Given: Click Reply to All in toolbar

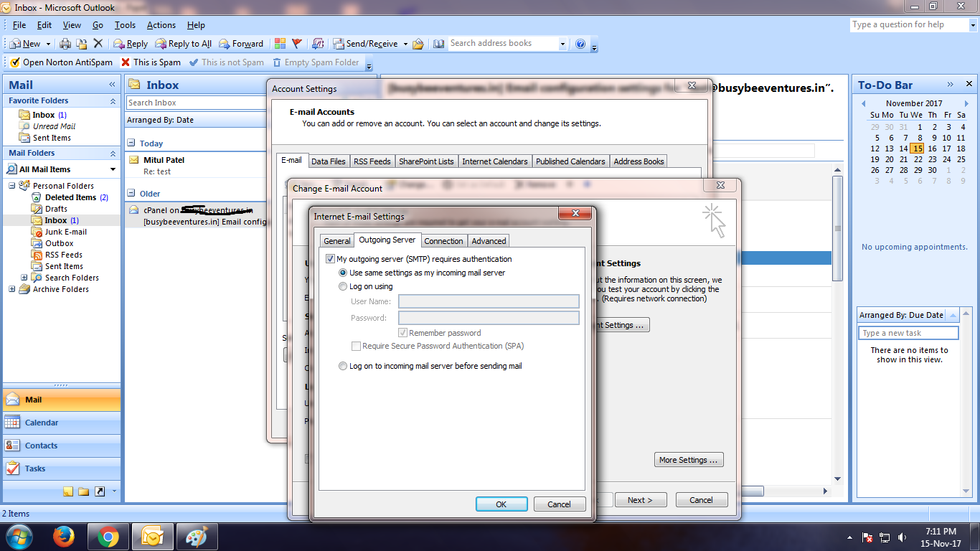Looking at the screenshot, I should click(x=184, y=44).
